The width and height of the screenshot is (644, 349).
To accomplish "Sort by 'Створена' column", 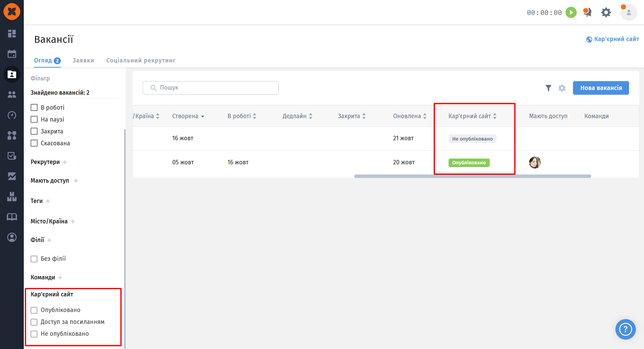I will (x=188, y=116).
